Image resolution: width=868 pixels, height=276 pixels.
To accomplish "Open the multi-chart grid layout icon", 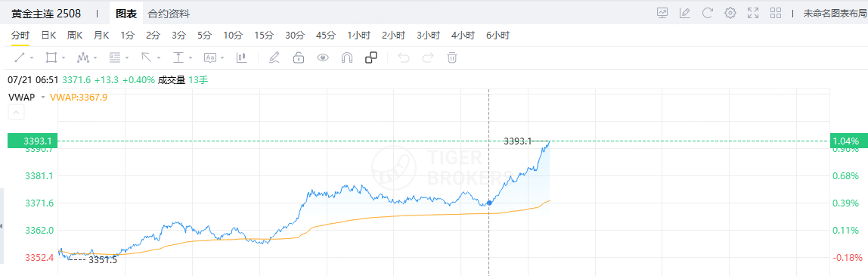I will tap(776, 13).
